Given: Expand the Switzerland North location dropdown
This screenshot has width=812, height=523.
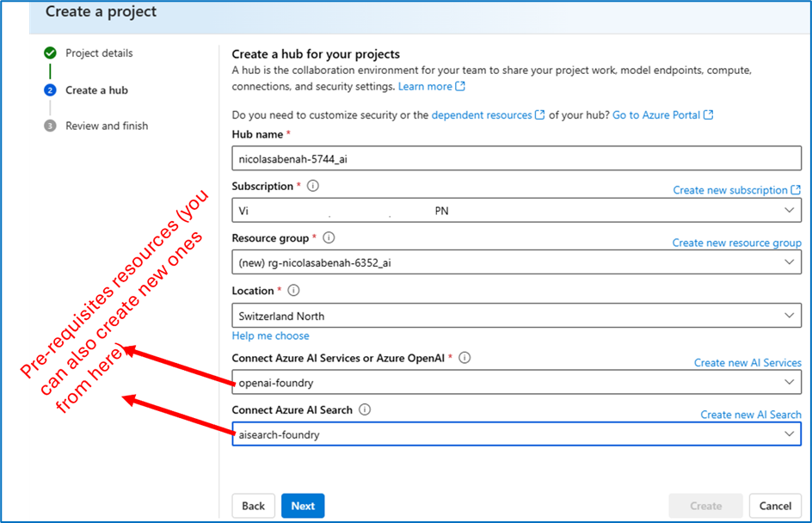Looking at the screenshot, I should (516, 316).
